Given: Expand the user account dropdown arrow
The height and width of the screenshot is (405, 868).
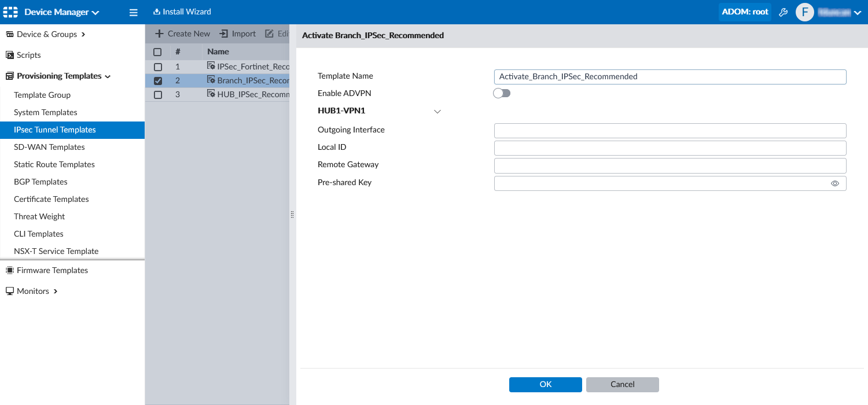Looking at the screenshot, I should click(x=858, y=13).
